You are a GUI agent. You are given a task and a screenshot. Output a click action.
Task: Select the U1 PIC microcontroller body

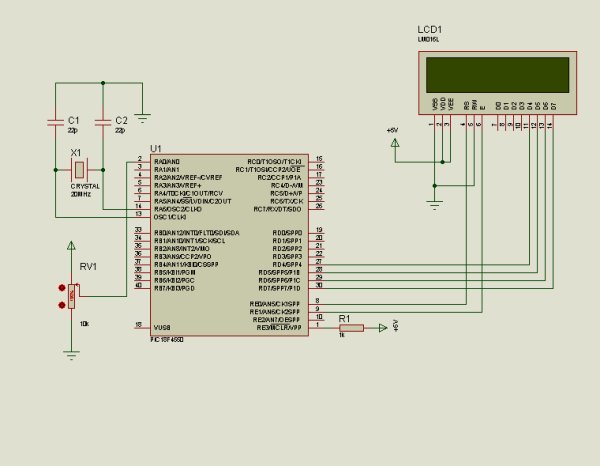click(x=229, y=245)
